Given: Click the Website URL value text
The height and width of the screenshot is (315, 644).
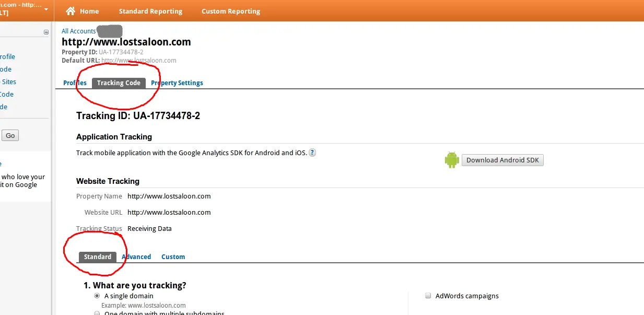Looking at the screenshot, I should click(x=169, y=213).
